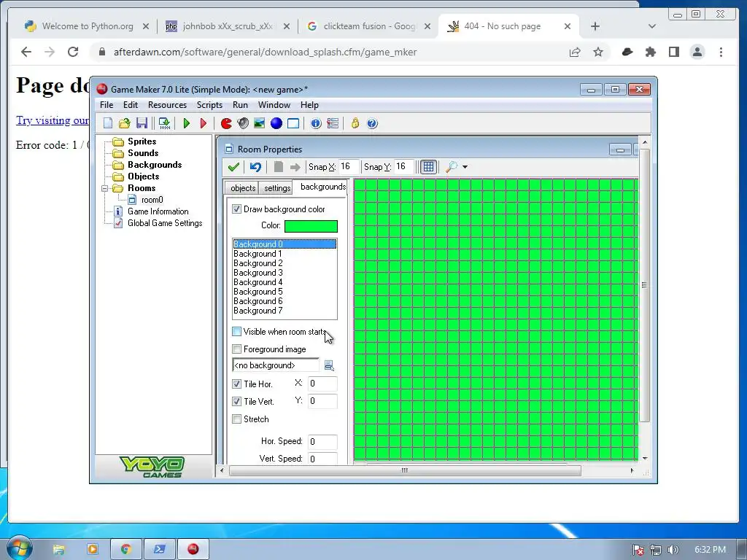Open Global Game Settings tree item

click(x=165, y=223)
